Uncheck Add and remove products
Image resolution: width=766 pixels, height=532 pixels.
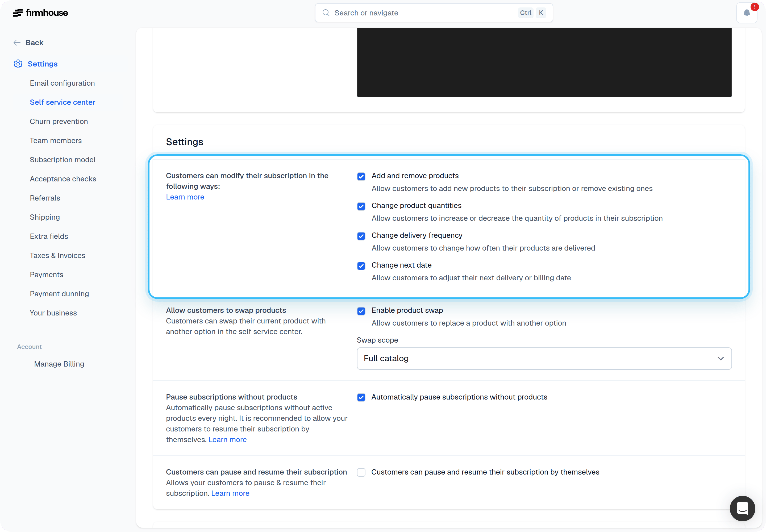(x=361, y=176)
